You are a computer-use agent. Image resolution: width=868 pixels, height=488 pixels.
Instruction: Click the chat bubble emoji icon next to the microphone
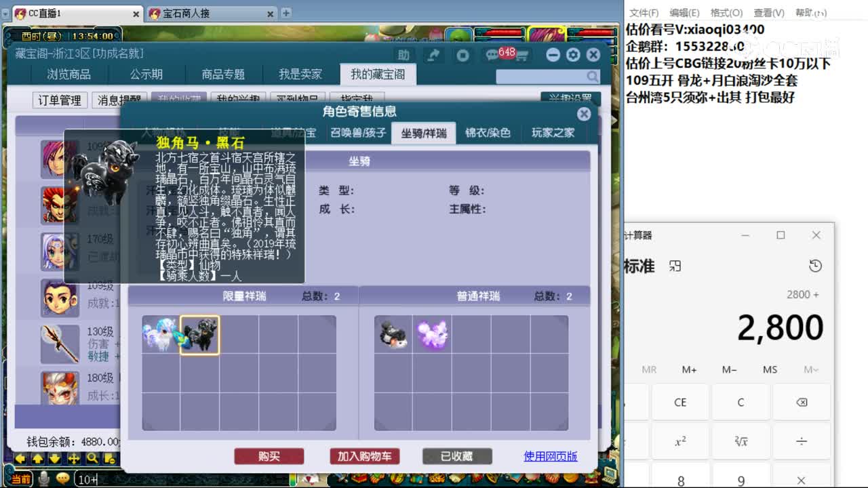tap(62, 479)
